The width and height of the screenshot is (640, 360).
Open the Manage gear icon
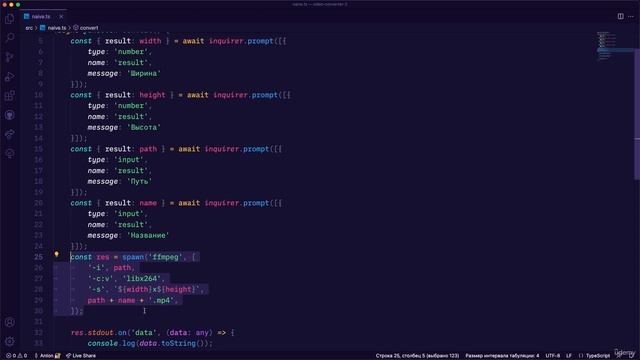9,341
